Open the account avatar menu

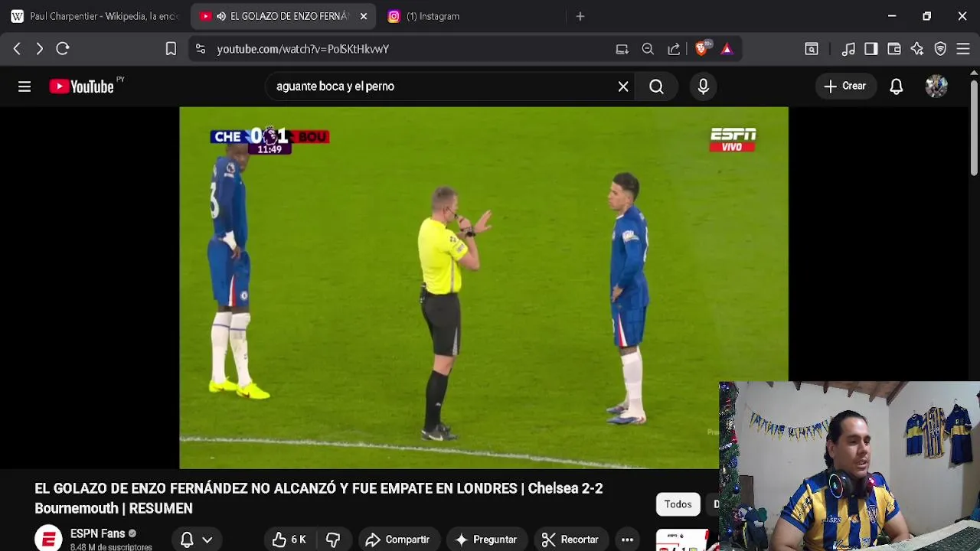(936, 86)
